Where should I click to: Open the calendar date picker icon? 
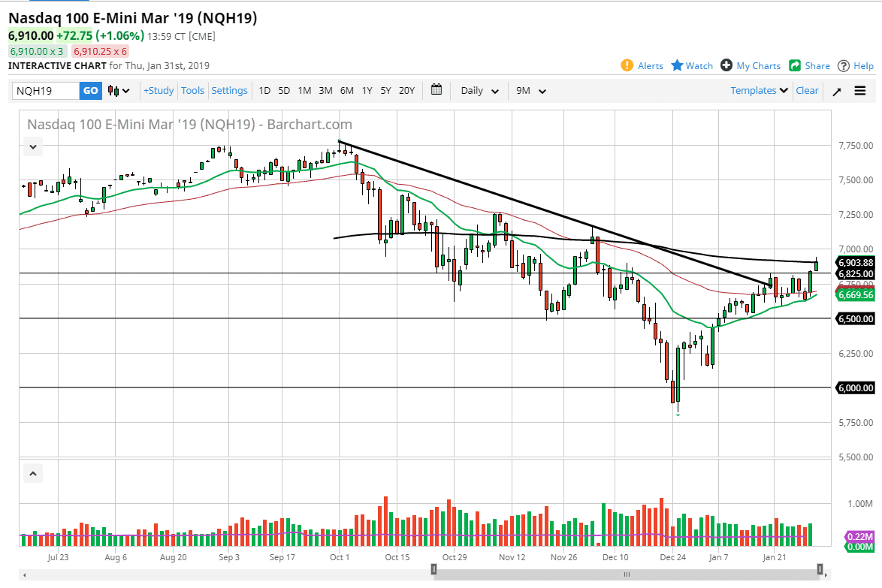coord(436,90)
